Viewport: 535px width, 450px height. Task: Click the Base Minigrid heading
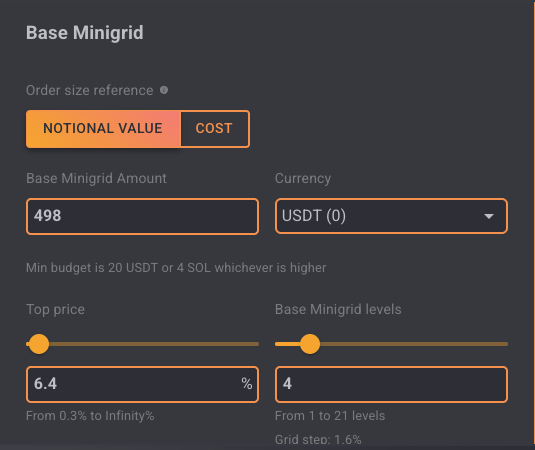[85, 33]
